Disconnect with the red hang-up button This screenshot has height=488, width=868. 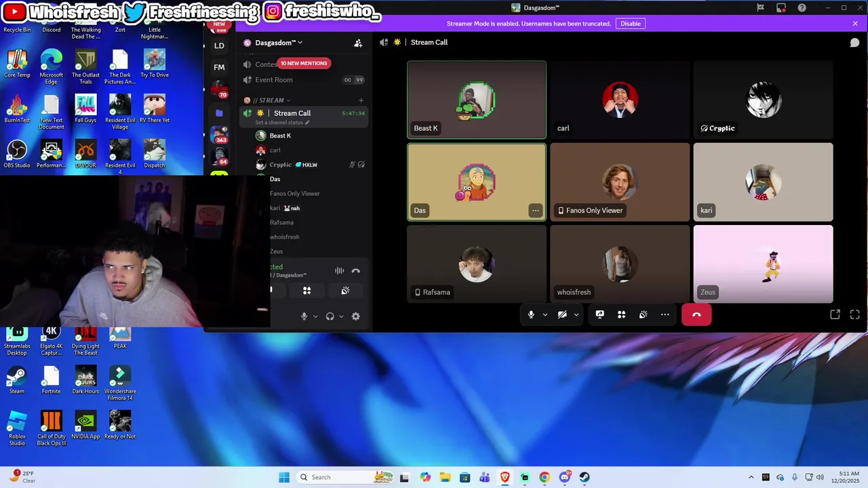[x=696, y=314]
